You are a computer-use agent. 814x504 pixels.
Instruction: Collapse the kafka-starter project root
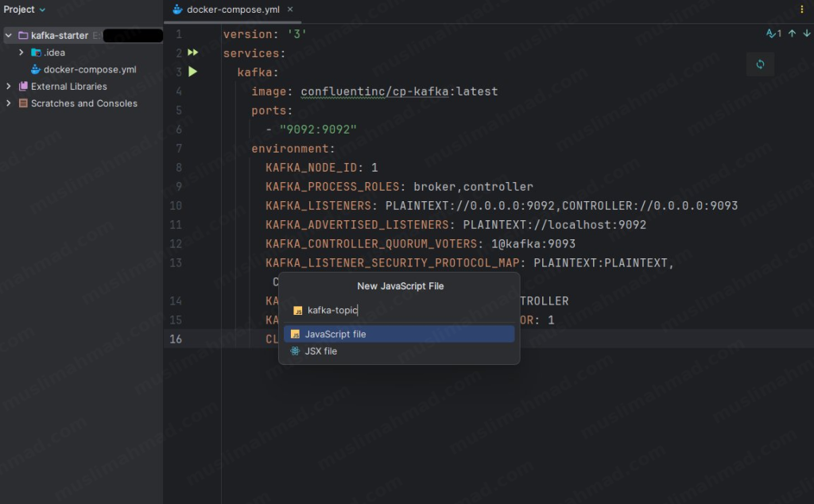point(7,35)
